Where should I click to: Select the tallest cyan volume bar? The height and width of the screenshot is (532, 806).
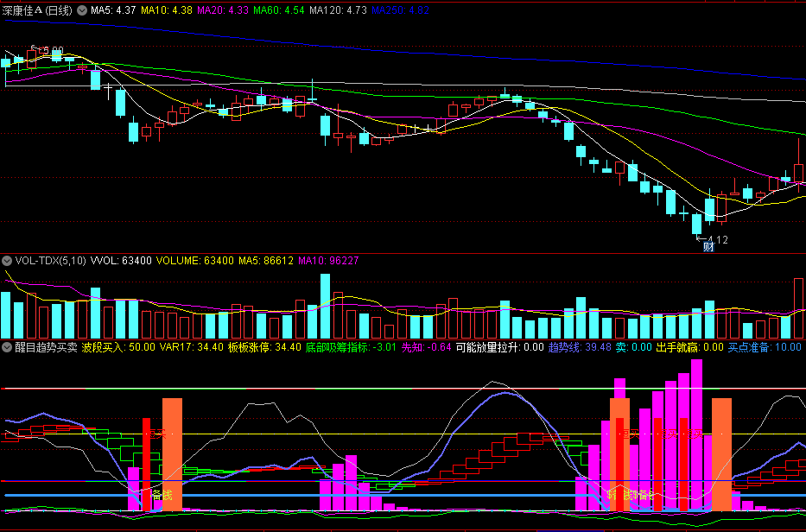(325, 306)
